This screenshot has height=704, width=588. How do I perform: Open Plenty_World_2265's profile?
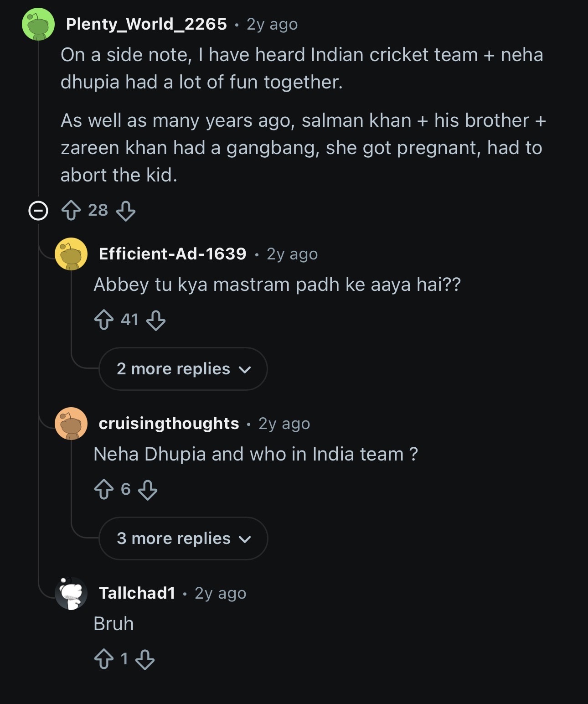point(146,24)
